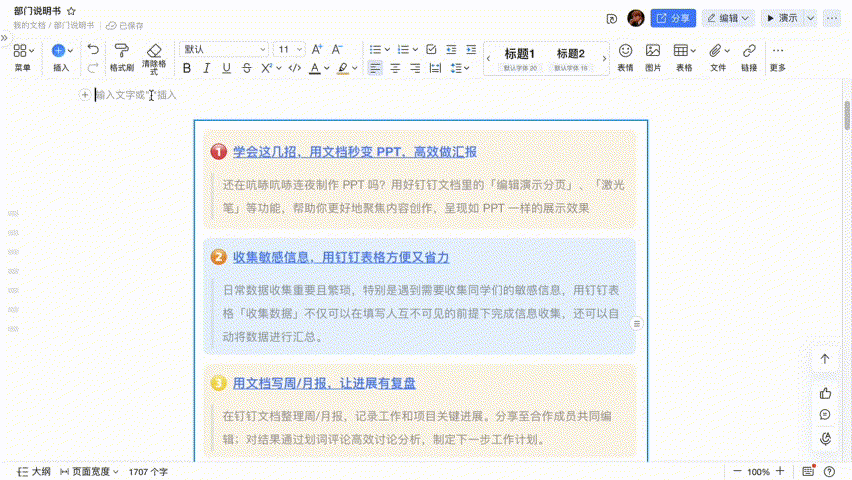Viewport: 852px width, 480px height.
Task: Click the 链接 link icon in toolbar
Action: pyautogui.click(x=748, y=51)
